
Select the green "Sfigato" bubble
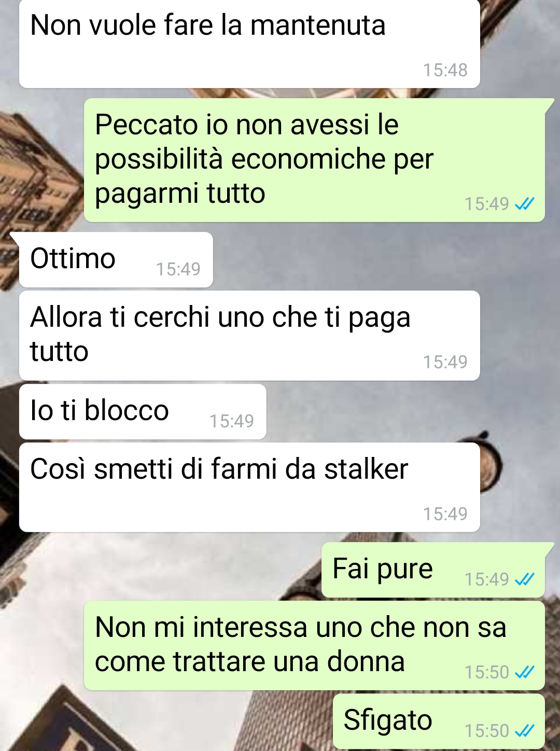click(x=439, y=721)
